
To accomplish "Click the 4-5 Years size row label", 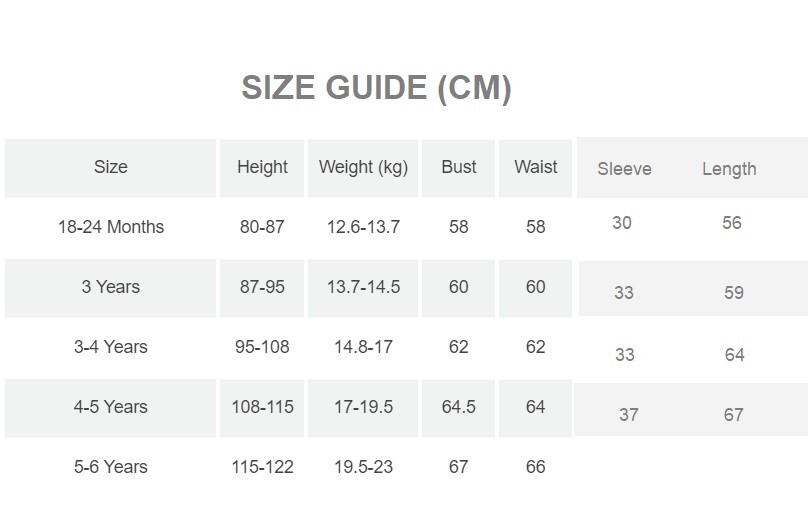I will click(x=111, y=407).
